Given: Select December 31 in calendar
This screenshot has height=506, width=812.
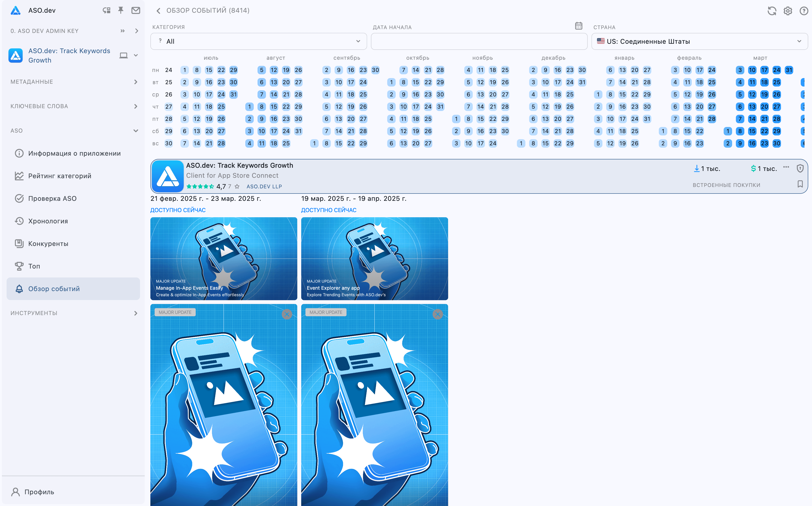Looking at the screenshot, I should coord(582,82).
